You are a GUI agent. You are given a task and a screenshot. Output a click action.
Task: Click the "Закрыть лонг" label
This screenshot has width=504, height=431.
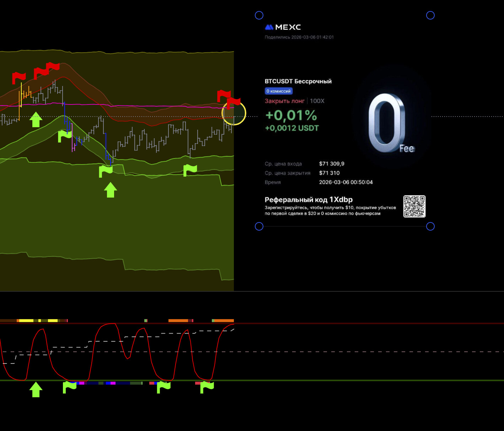pos(284,101)
